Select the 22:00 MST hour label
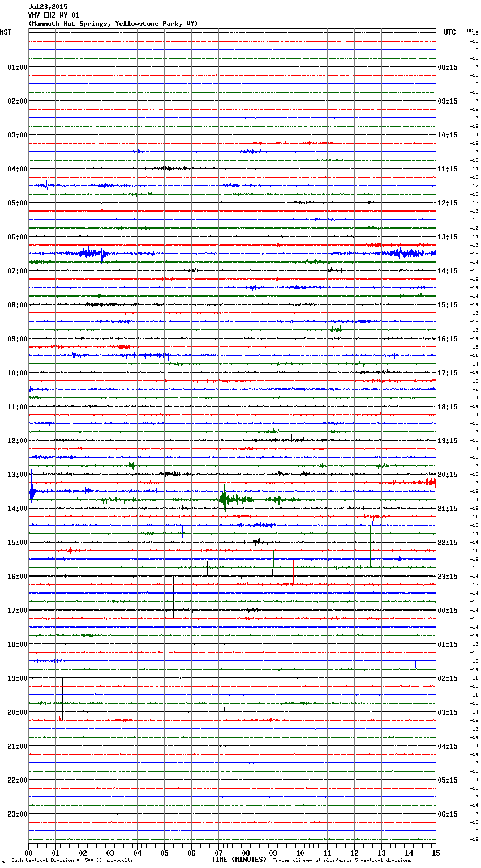The height and width of the screenshot is (868, 481). [x=18, y=780]
